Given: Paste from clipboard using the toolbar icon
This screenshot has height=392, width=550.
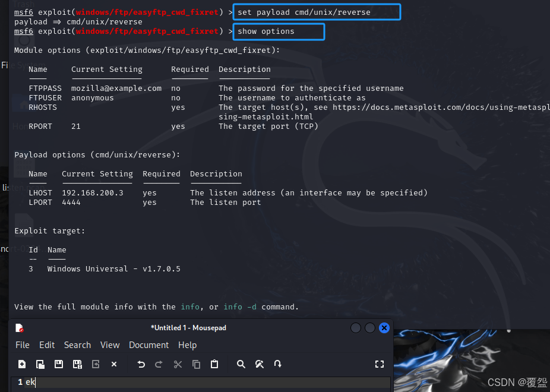Looking at the screenshot, I should tap(214, 364).
